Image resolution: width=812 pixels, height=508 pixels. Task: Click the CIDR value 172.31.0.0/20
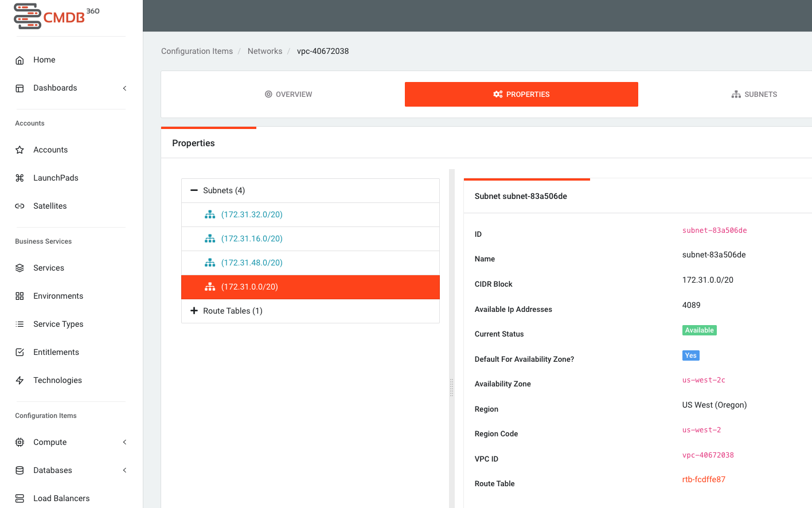tap(708, 280)
